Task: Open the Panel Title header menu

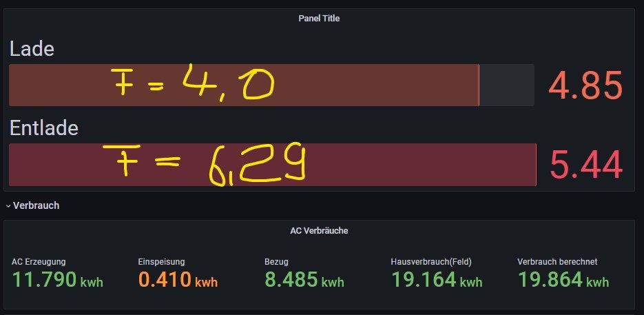Action: coord(318,19)
